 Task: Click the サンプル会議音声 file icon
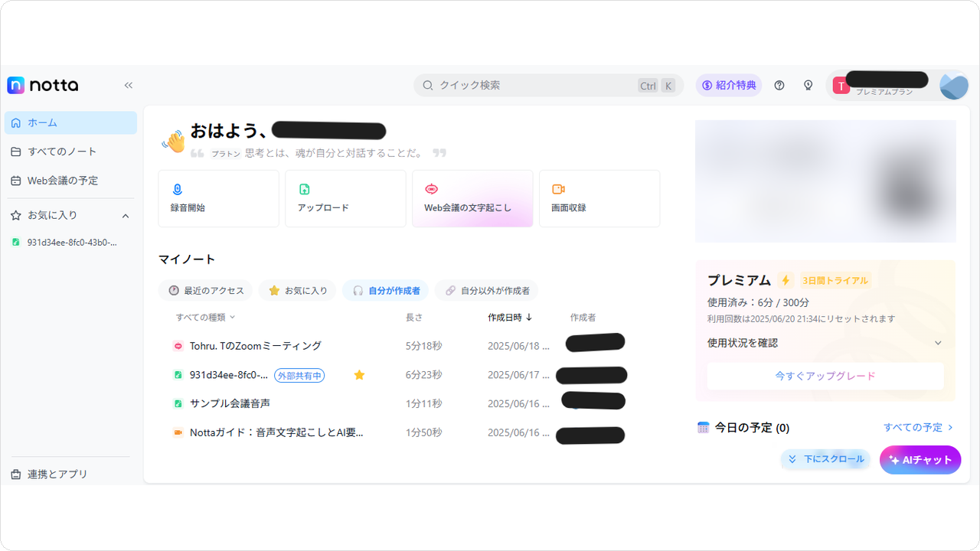178,403
